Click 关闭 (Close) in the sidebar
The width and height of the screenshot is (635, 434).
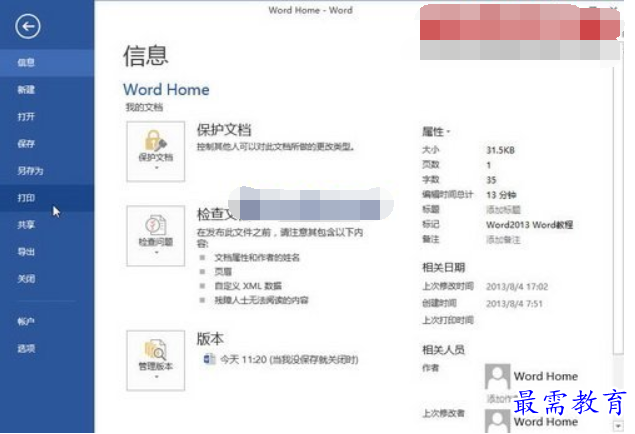point(47,279)
